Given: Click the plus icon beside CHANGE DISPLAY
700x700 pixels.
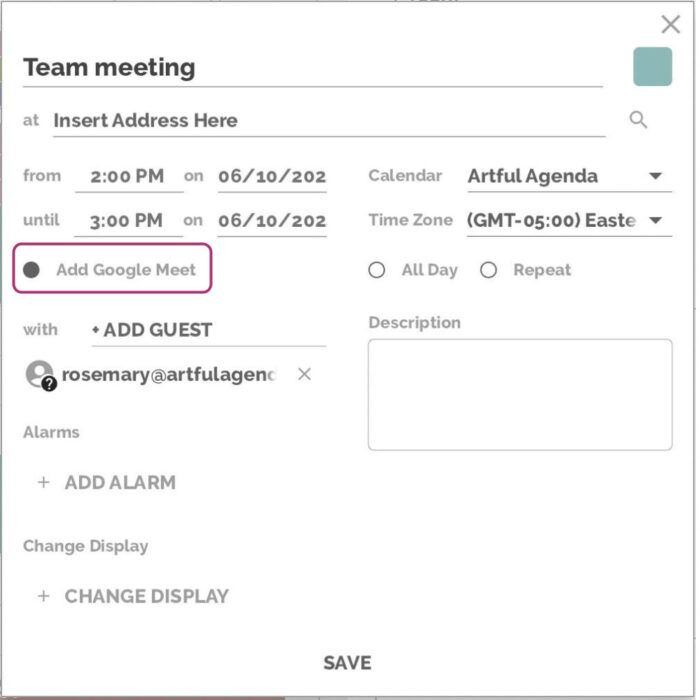Looking at the screenshot, I should [43, 596].
